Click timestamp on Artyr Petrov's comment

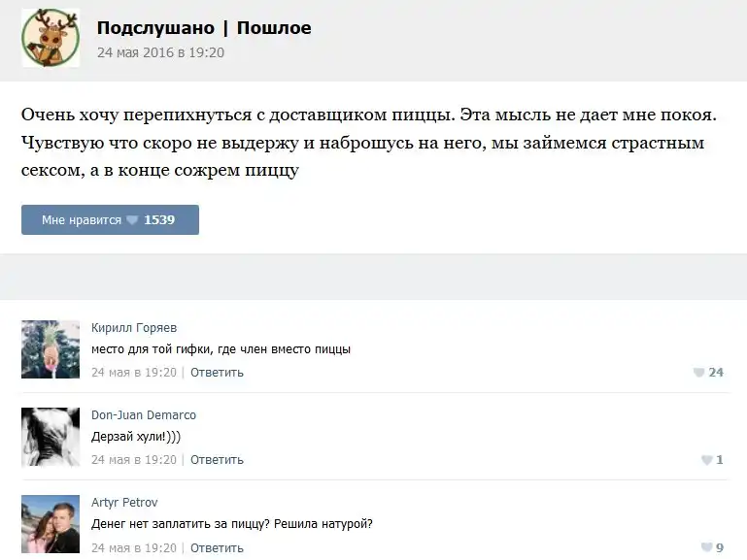click(134, 548)
